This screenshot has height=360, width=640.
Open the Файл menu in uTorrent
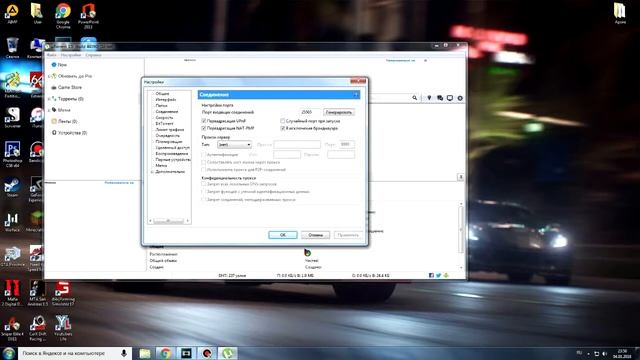(51, 55)
